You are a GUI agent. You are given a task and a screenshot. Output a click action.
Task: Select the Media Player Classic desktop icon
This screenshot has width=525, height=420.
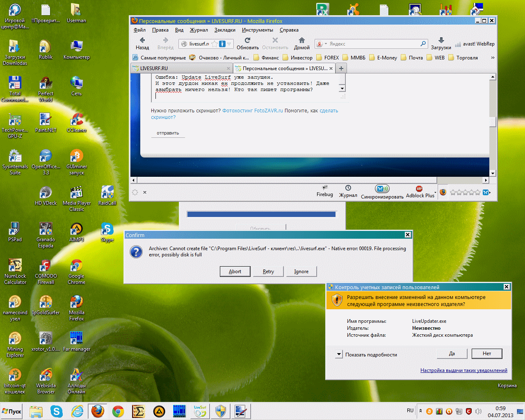click(x=76, y=199)
